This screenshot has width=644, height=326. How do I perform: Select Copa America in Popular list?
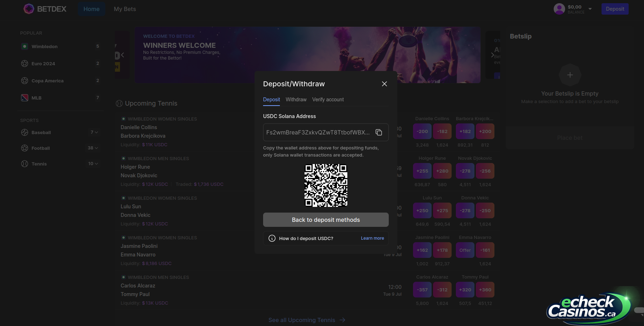61,81
